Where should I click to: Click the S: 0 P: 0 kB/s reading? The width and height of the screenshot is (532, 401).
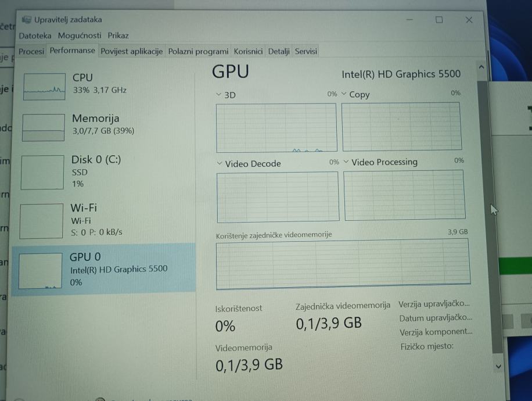pos(96,232)
